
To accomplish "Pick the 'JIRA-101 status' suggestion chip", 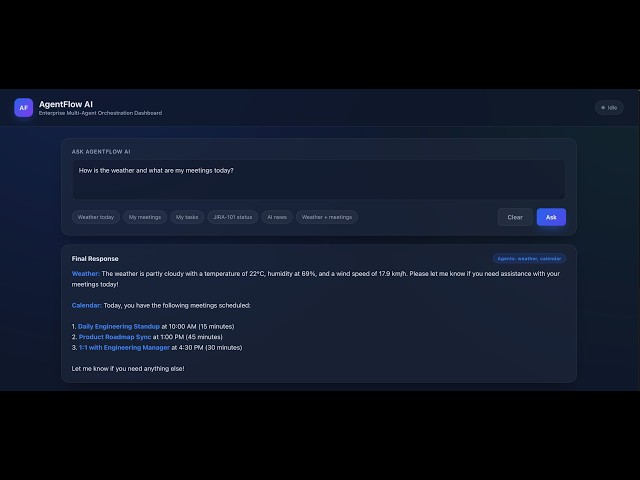I will click(x=233, y=217).
